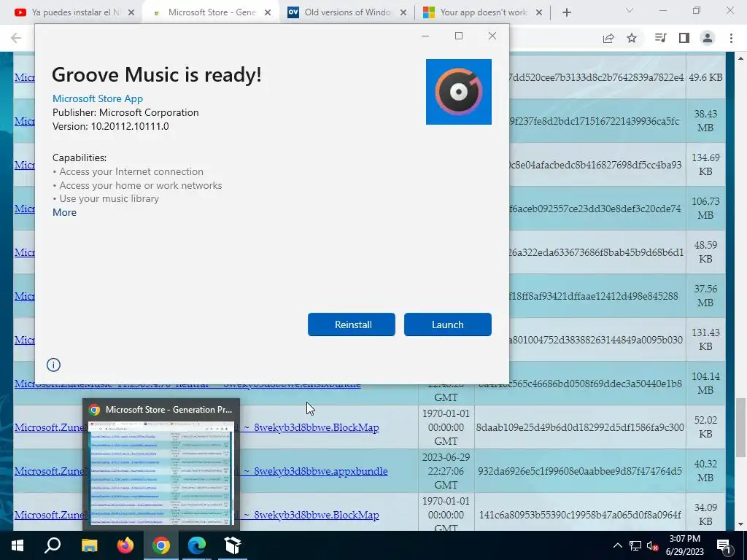
Task: Open File Explorer from taskbar
Action: tap(89, 545)
